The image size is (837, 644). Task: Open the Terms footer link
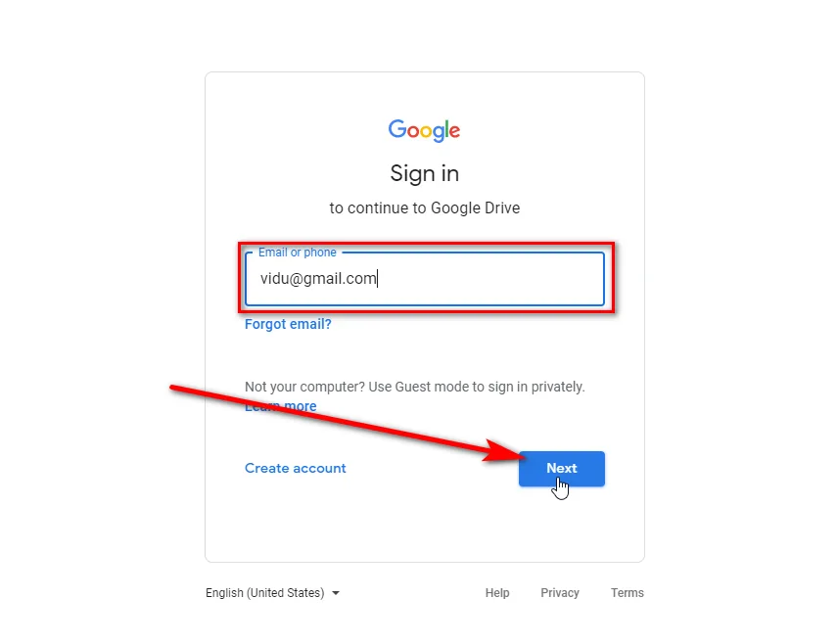pos(628,593)
